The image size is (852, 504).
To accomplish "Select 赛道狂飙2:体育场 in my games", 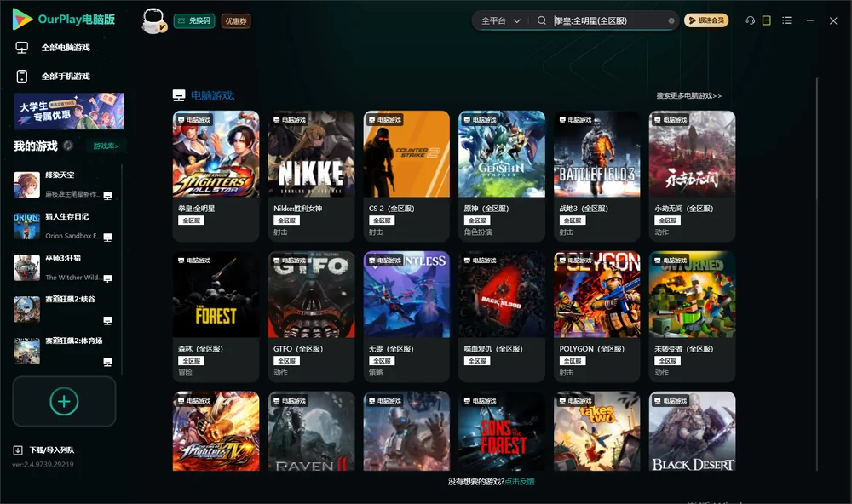I will [63, 351].
